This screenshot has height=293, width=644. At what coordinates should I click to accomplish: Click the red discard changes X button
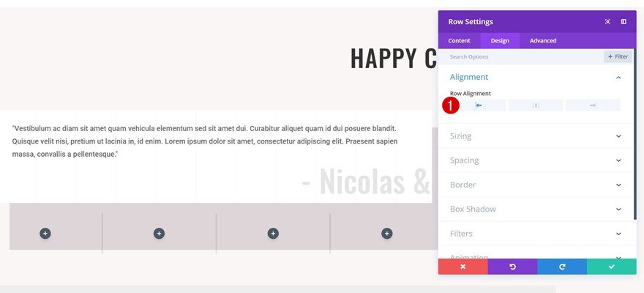[463, 267]
